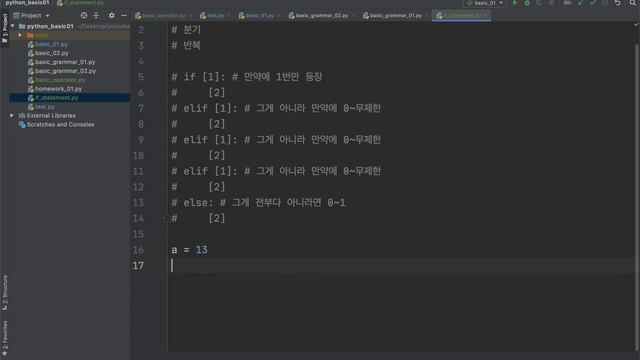The height and width of the screenshot is (360, 640).
Task: Click the value 13 on line 16
Action: 201,250
